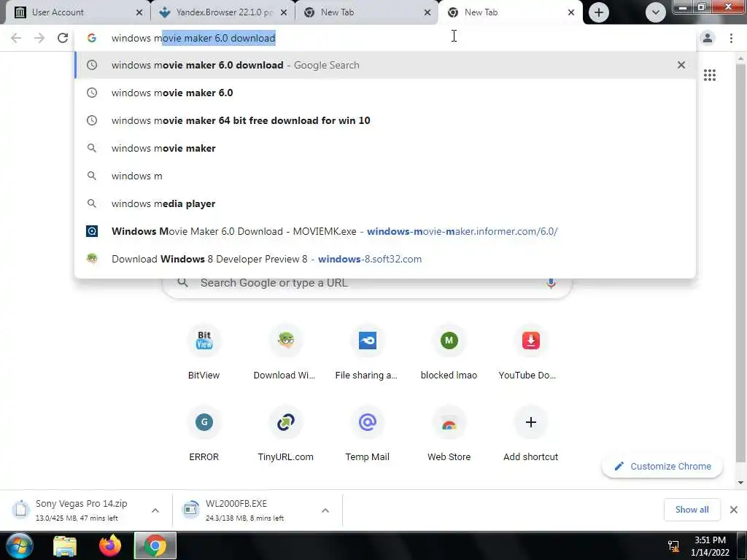Open Windows Explorer from taskbar
This screenshot has height=560, width=747.
[x=65, y=546]
